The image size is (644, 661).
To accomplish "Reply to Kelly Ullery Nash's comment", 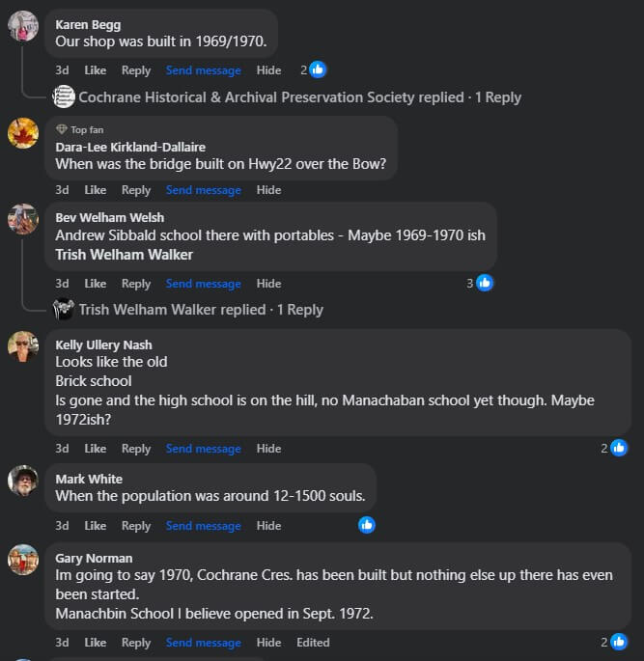I will [x=136, y=449].
